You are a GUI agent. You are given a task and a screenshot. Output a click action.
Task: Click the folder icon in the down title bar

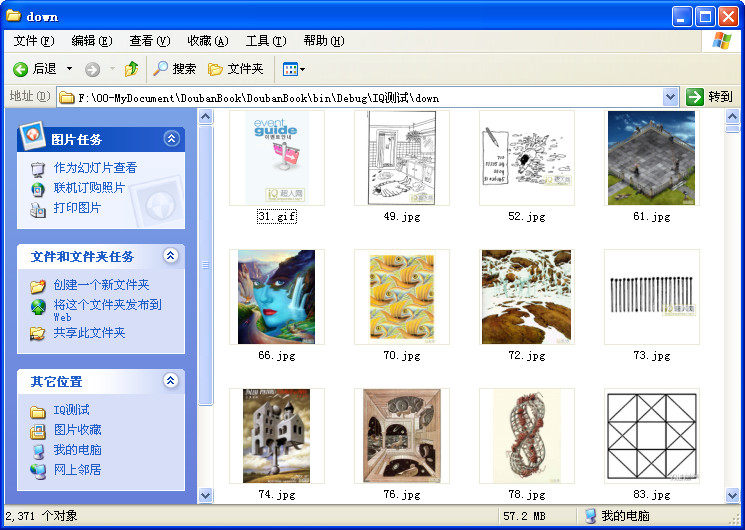(x=13, y=16)
